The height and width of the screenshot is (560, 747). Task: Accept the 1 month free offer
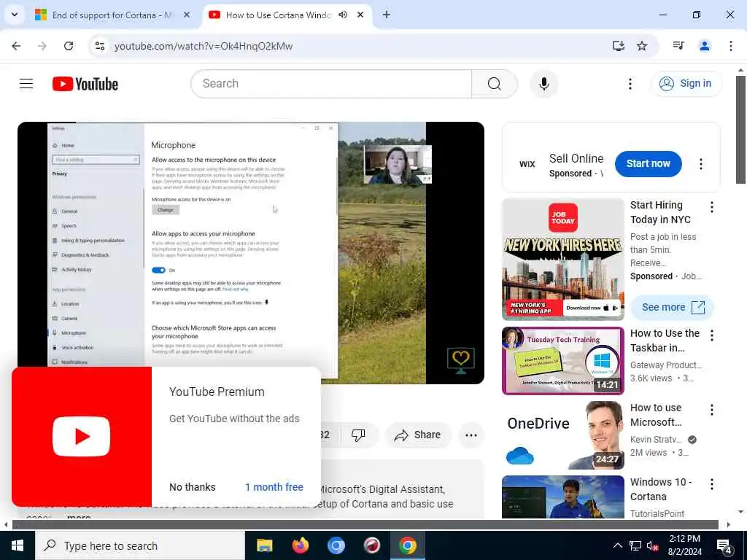[x=274, y=487]
